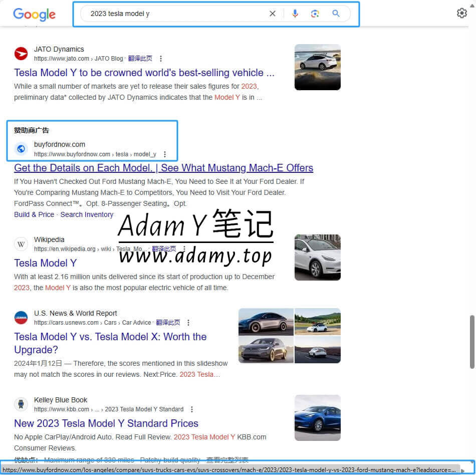Open Google Lens image search
Screen dimensions: 476x475
[315, 14]
